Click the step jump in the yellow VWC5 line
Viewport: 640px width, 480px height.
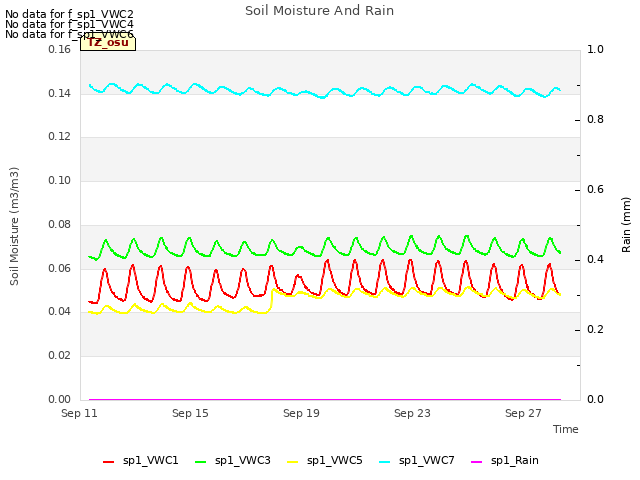pos(272,301)
